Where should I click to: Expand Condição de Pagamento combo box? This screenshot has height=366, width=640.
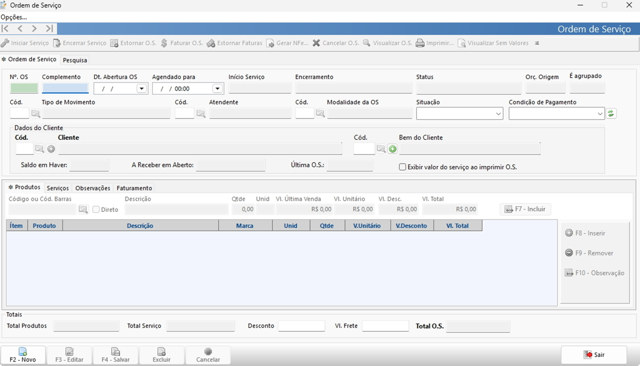pyautogui.click(x=600, y=114)
